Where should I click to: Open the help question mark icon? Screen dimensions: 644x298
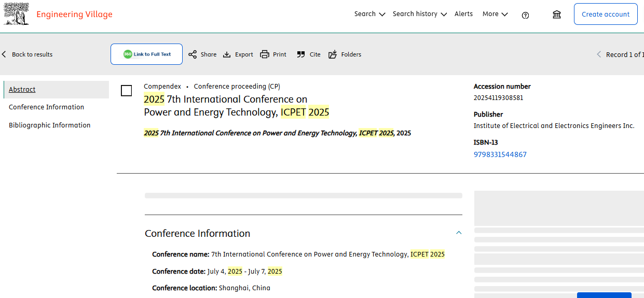click(x=525, y=15)
